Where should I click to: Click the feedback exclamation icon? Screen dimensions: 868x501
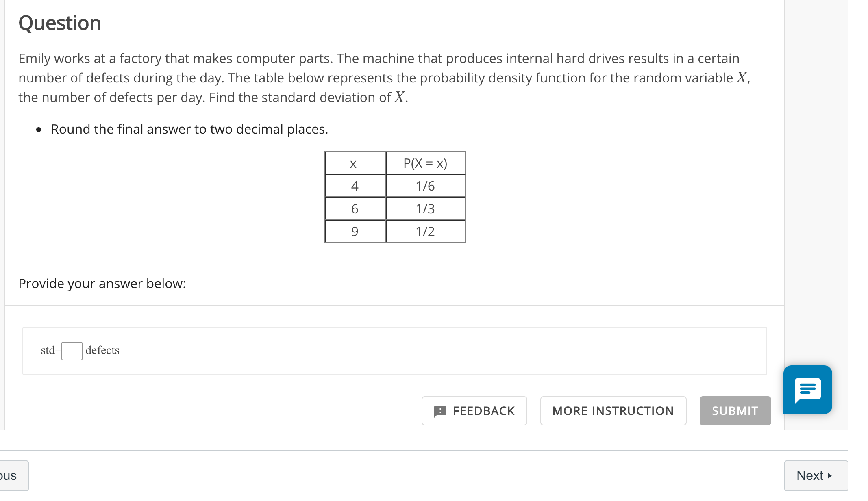click(441, 411)
